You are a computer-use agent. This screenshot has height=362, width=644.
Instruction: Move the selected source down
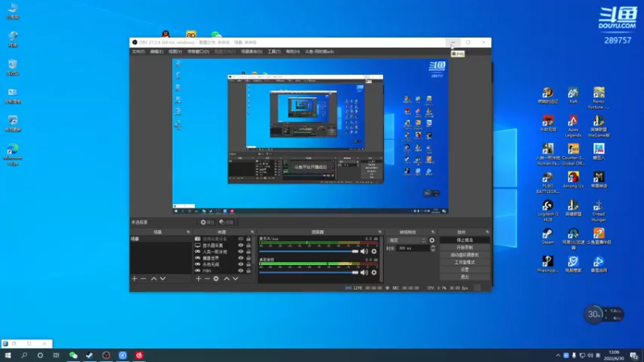[x=235, y=278]
